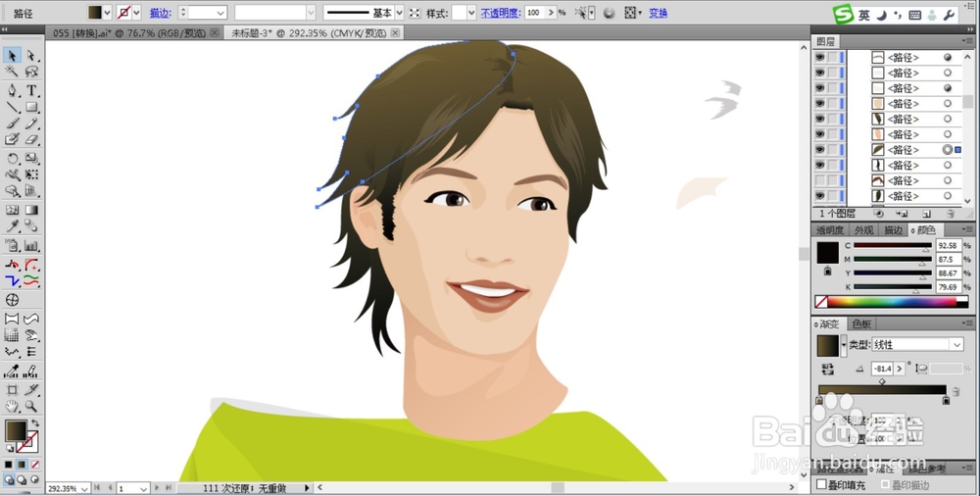The height and width of the screenshot is (496, 980).
Task: Enable the Overprint Fill checkbox
Action: click(x=822, y=485)
